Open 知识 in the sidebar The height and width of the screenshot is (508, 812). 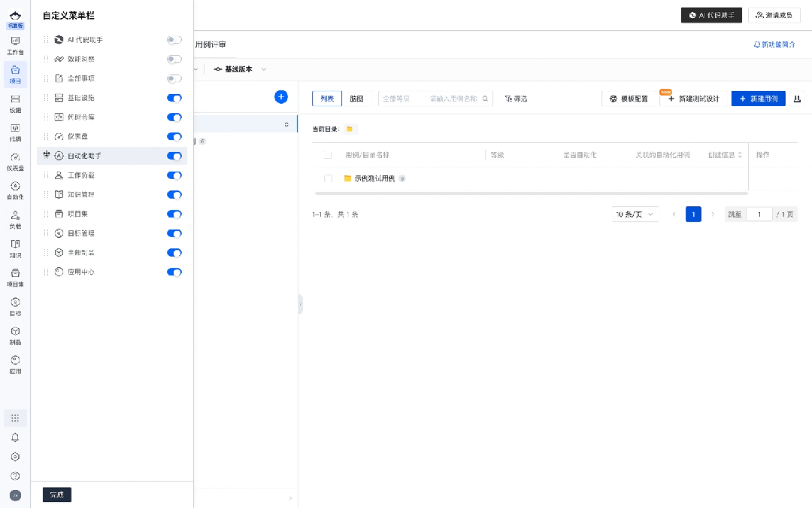(15, 249)
